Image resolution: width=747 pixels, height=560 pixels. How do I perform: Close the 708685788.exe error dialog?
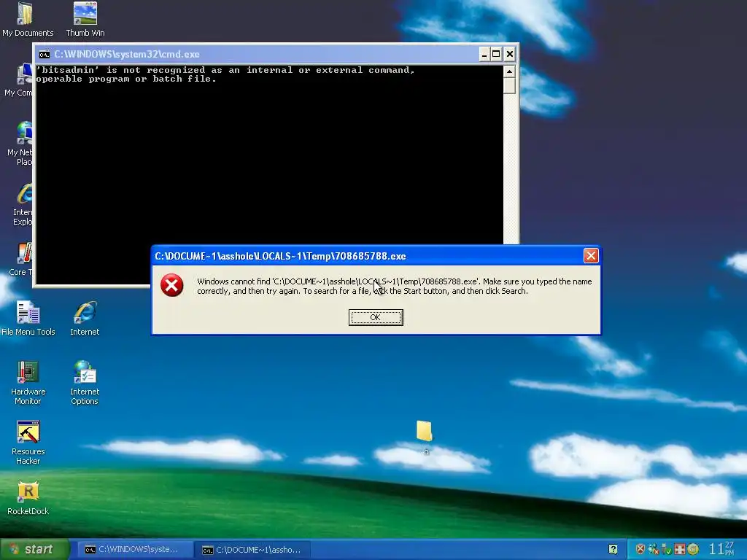591,256
